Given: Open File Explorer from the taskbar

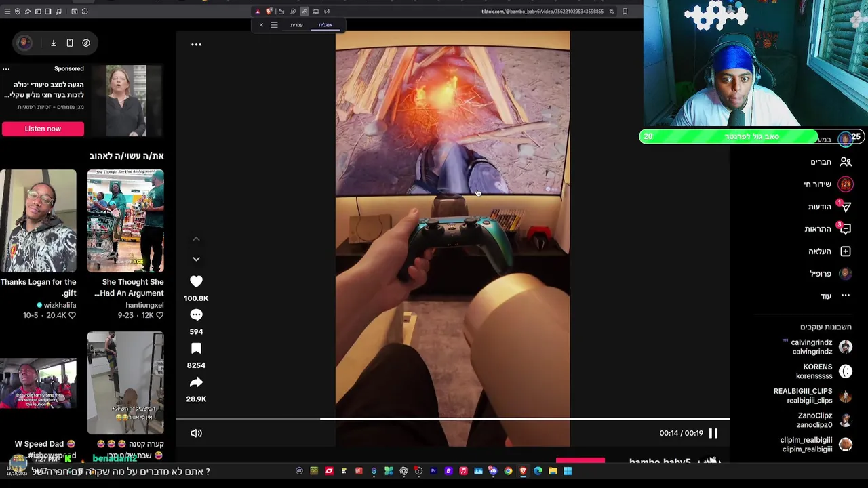Looking at the screenshot, I should pos(553,471).
